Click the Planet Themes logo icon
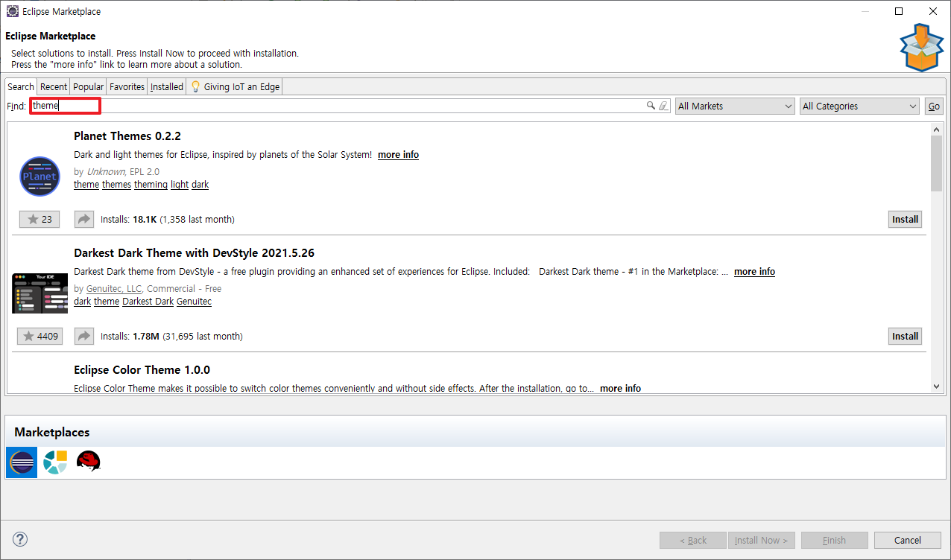This screenshot has height=560, width=951. [40, 176]
